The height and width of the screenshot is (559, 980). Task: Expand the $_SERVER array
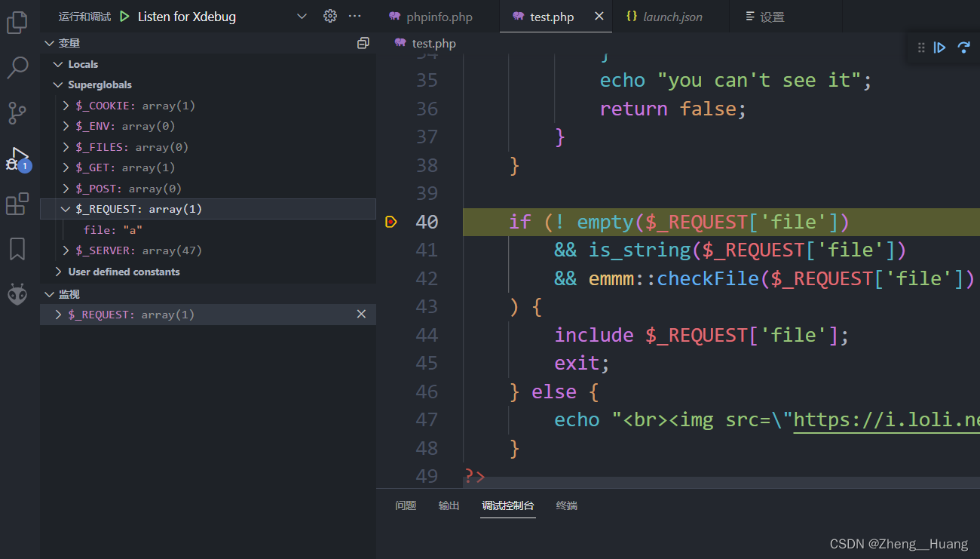[x=66, y=250]
